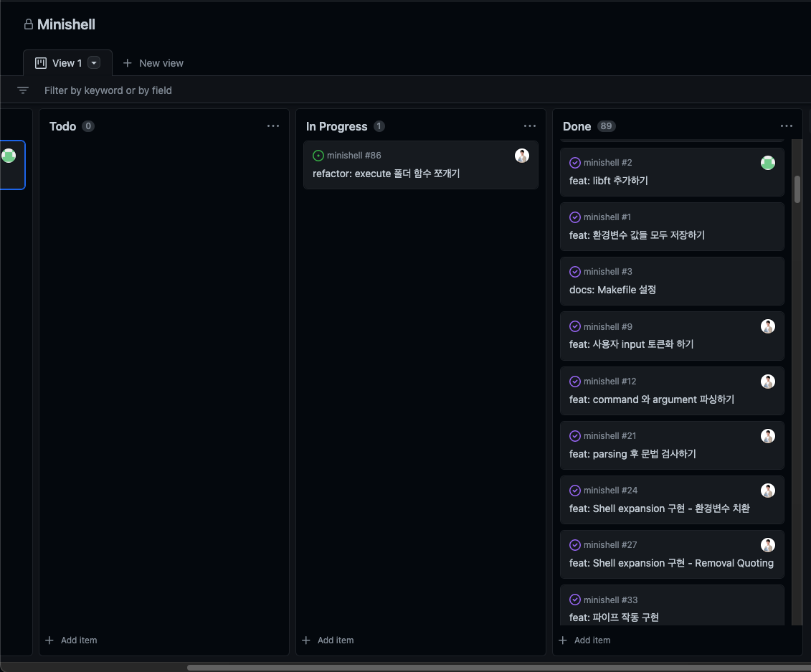Open the In Progress column options menu
The width and height of the screenshot is (811, 672).
point(530,126)
